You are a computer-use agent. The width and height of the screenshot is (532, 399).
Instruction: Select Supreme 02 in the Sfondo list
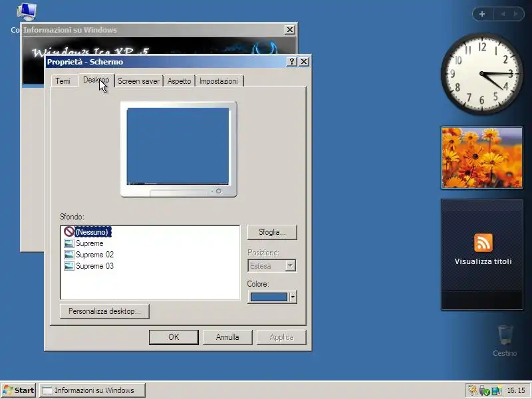[x=94, y=255]
